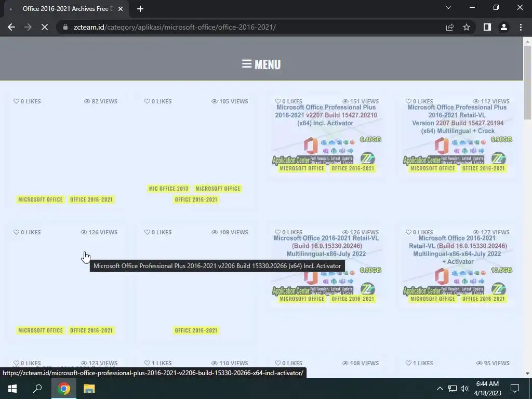The height and width of the screenshot is (399, 532).
Task: Open the Windows Start menu
Action: 12,389
